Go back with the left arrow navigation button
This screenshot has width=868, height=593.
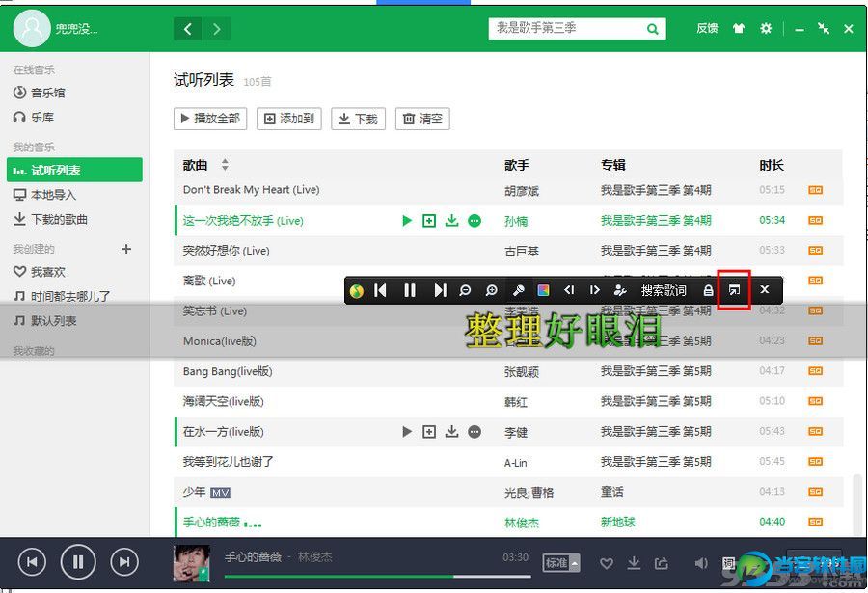[x=188, y=29]
